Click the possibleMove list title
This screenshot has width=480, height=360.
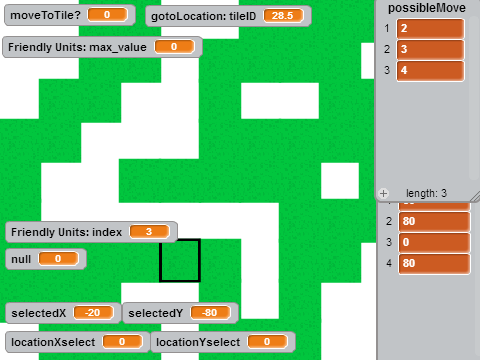[427, 8]
